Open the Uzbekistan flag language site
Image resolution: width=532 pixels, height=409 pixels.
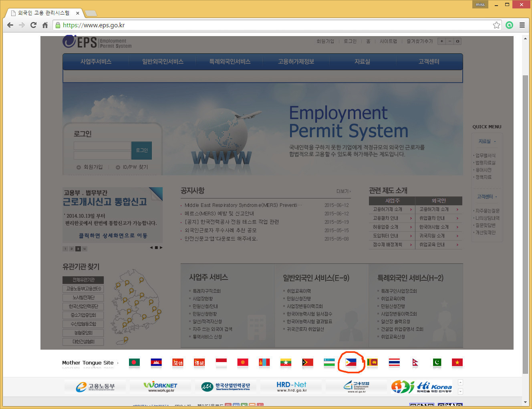[329, 362]
